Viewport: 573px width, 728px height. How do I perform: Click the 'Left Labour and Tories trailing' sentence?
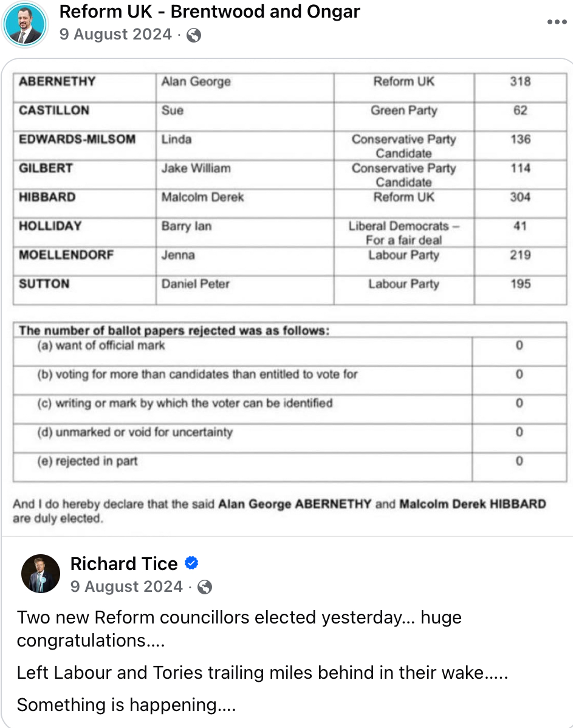(262, 673)
